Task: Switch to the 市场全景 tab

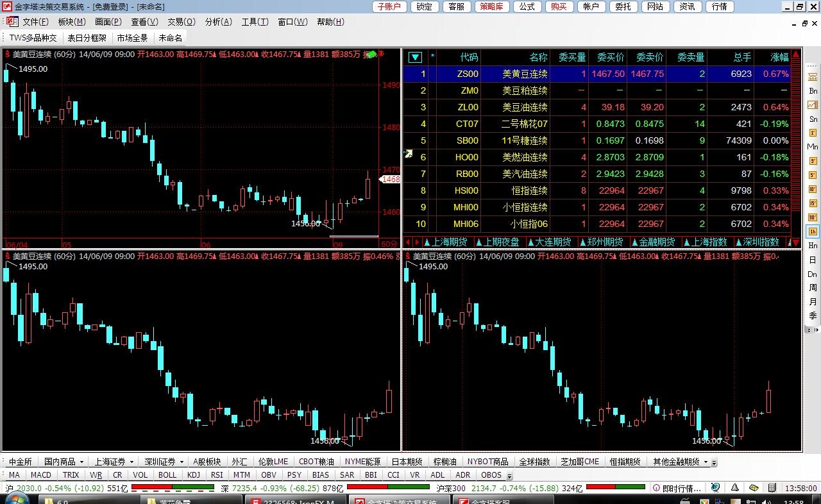Action: click(132, 38)
